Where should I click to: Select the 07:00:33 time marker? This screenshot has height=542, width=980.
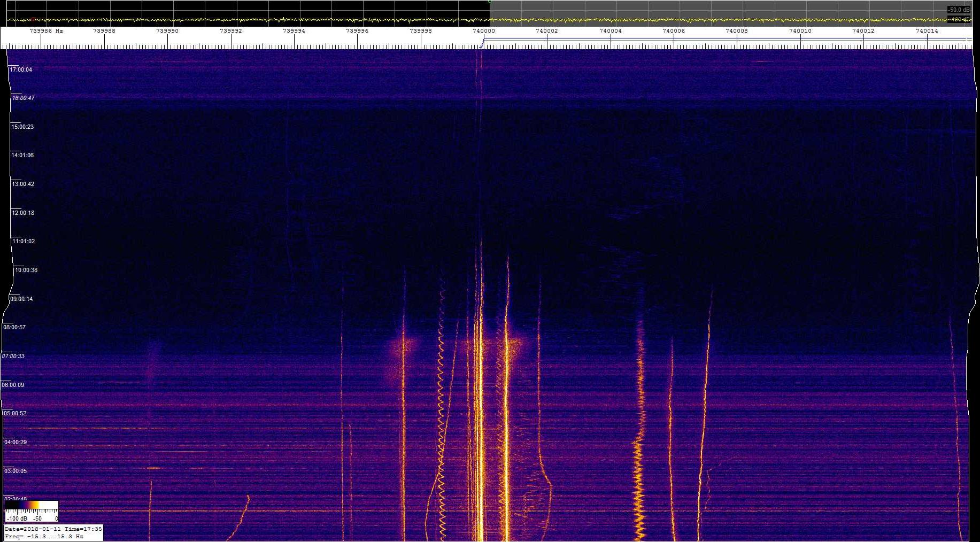click(x=13, y=356)
